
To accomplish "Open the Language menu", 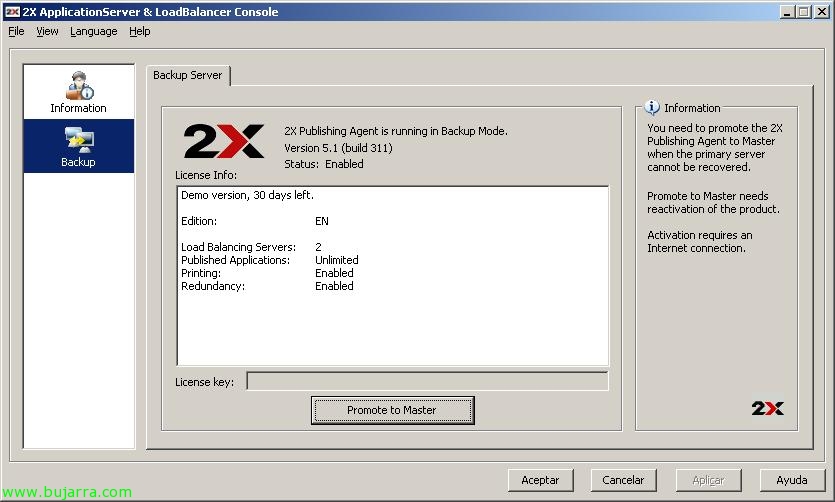I will coord(94,31).
